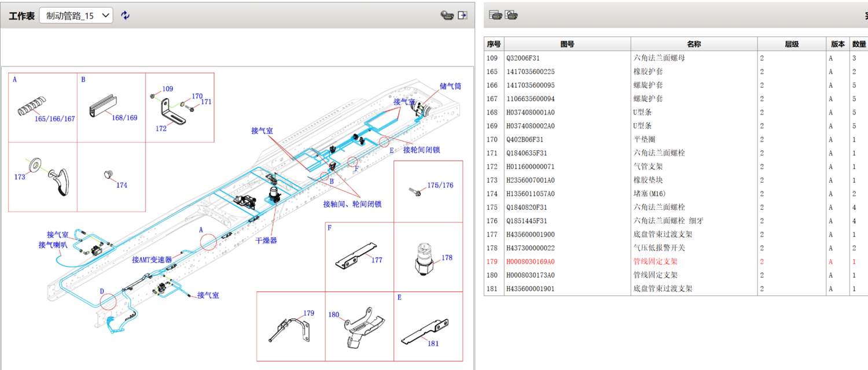Screen dimensions: 868x370
Task: Click callout 175/176 bolt label
Action: pos(440,186)
